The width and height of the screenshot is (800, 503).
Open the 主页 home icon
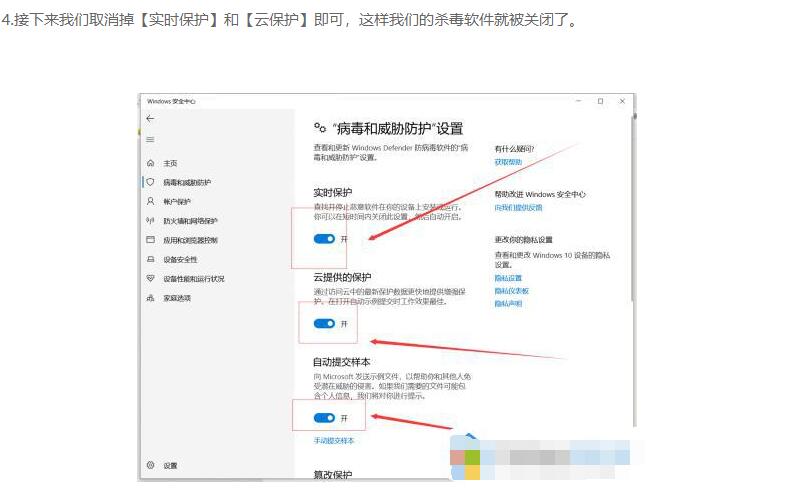[x=150, y=163]
